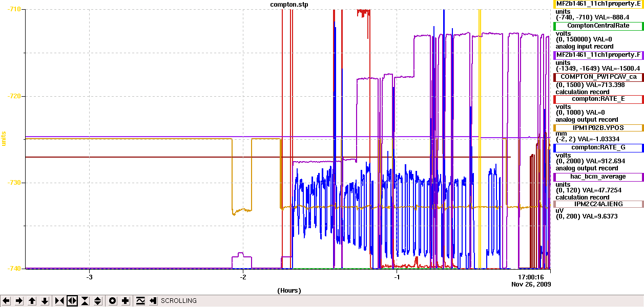Select the compton:RATE_G legend curve
The image size is (644, 307).
tap(598, 148)
